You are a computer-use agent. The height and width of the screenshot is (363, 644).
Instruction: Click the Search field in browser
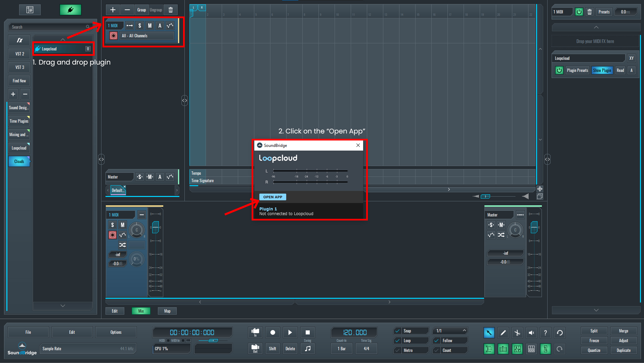50,27
